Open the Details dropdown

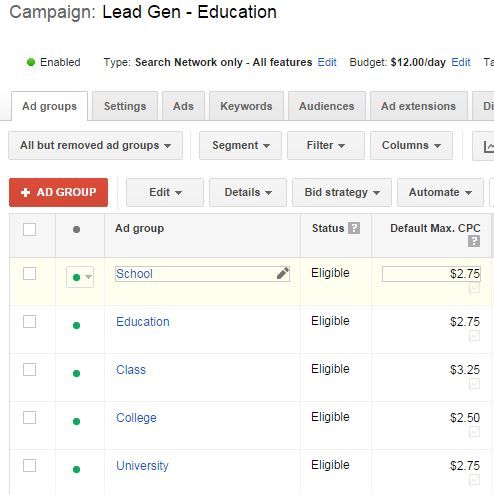248,192
